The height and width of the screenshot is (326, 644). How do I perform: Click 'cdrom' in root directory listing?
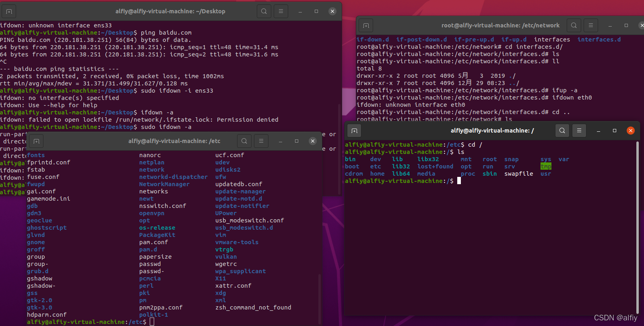(x=354, y=174)
